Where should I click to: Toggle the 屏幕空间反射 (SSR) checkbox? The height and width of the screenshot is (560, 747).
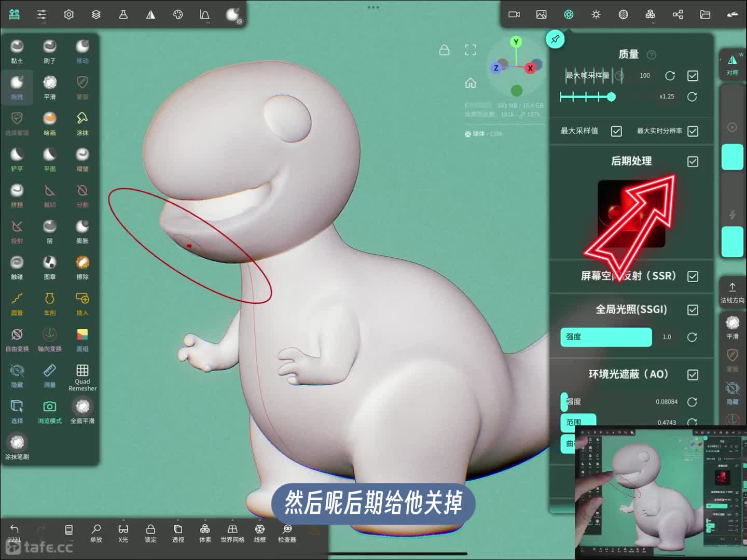pyautogui.click(x=693, y=276)
